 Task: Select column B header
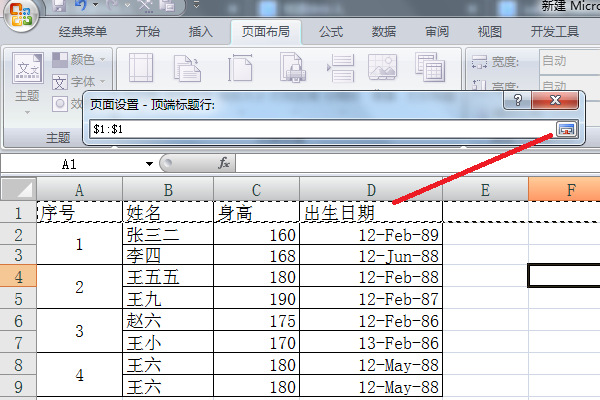point(168,189)
